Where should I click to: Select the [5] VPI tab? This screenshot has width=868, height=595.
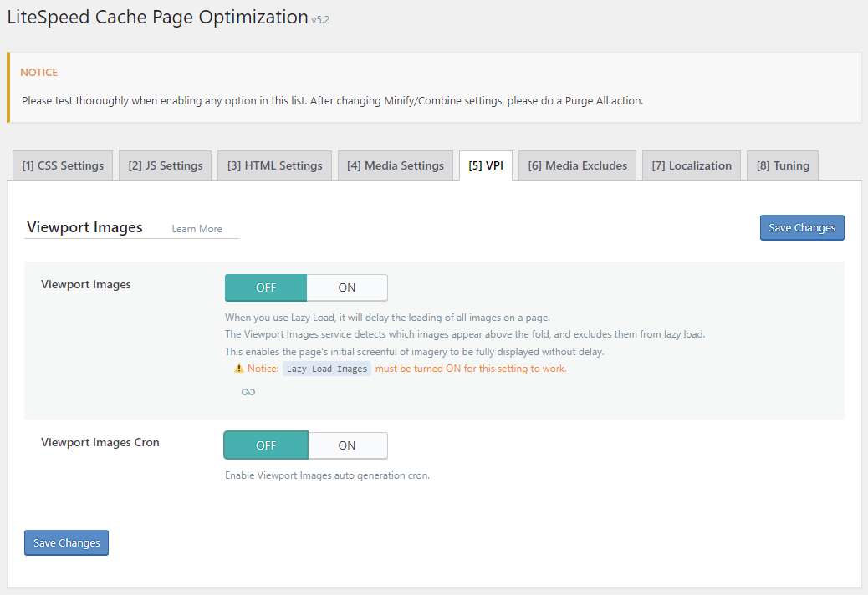[486, 166]
